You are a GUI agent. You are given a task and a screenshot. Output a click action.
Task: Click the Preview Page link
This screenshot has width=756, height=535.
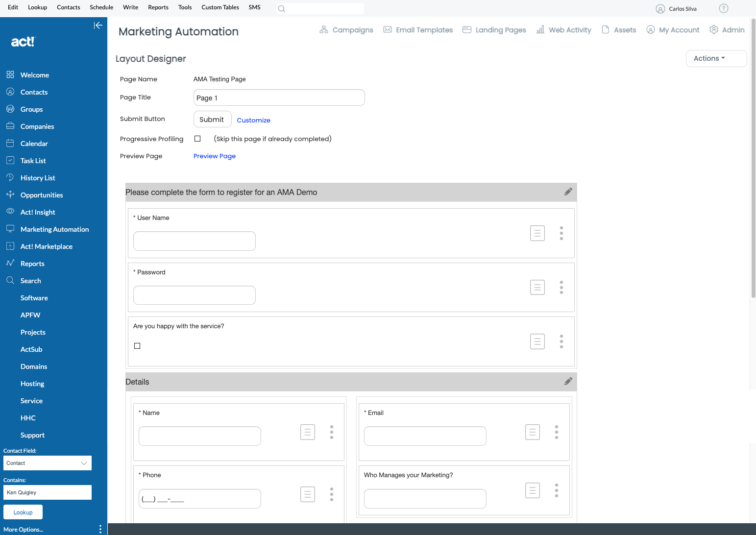[x=215, y=156]
